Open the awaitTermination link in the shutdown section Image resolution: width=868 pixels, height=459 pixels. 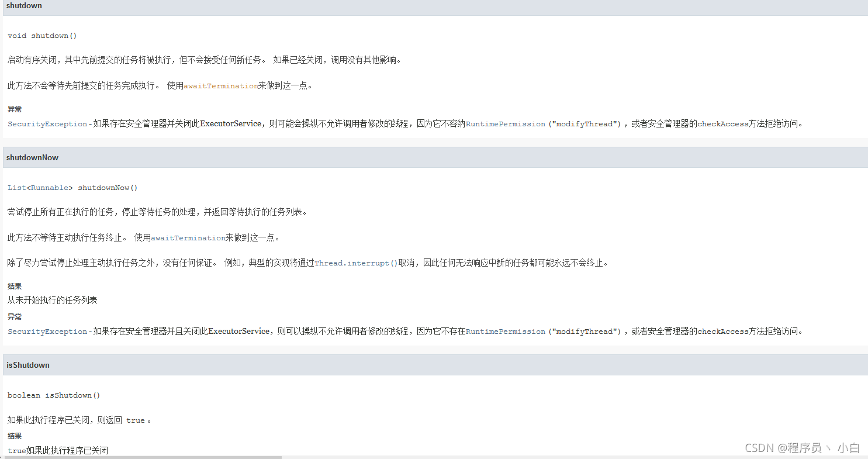(221, 86)
